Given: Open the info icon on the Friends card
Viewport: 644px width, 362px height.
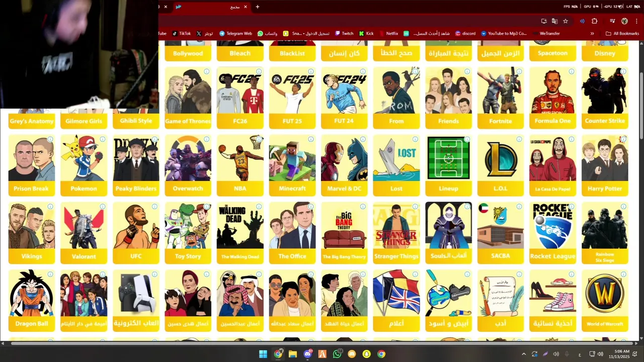Looking at the screenshot, I should [467, 72].
